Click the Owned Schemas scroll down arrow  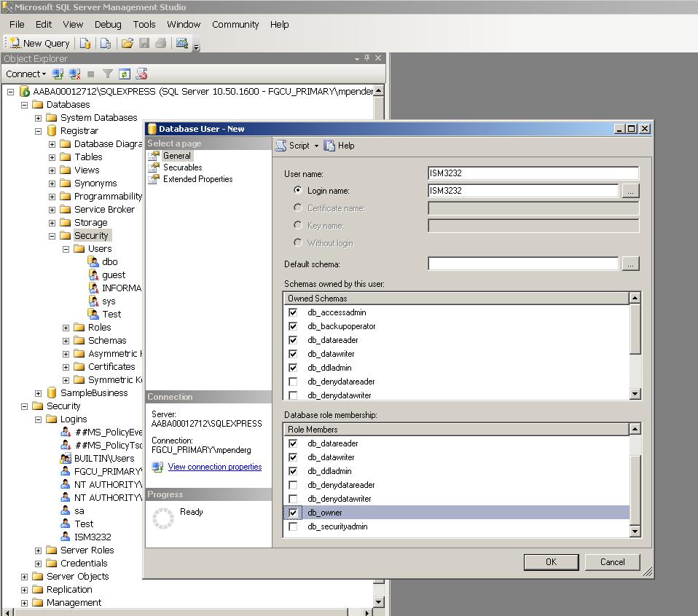[x=635, y=394]
